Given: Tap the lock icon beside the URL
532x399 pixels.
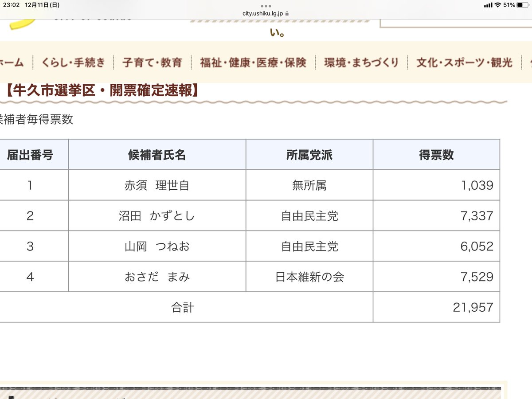Looking at the screenshot, I should pyautogui.click(x=287, y=13).
